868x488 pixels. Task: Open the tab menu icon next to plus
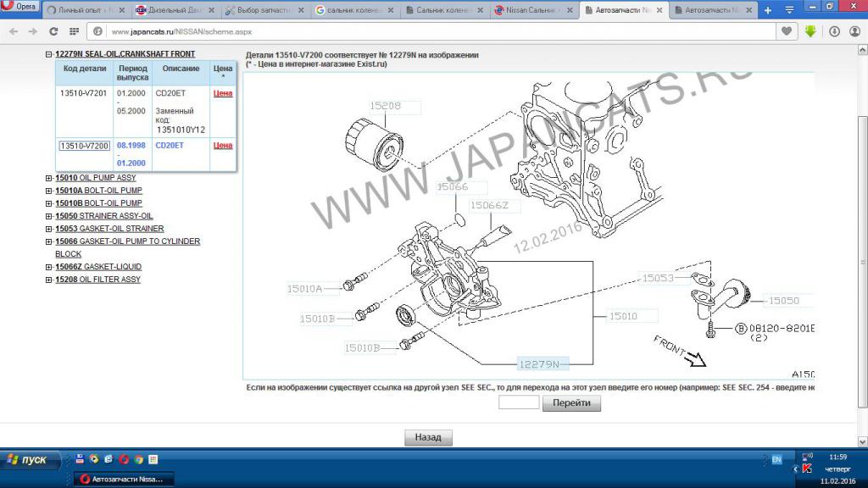pyautogui.click(x=789, y=10)
